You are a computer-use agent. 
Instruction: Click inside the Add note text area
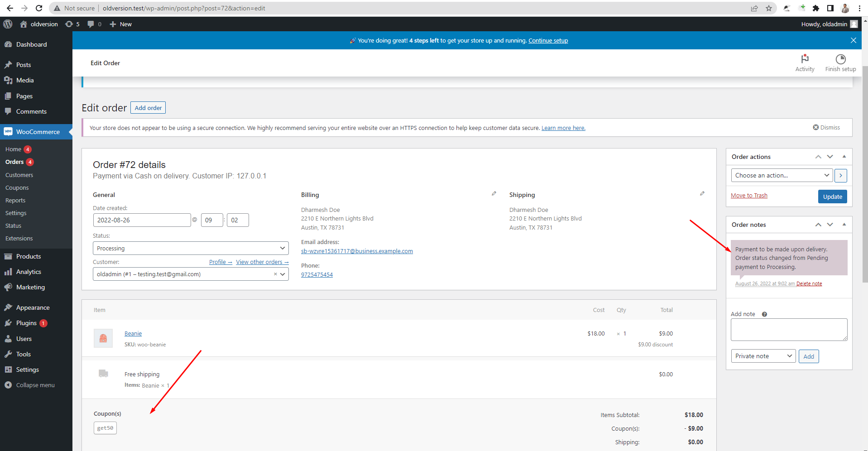click(788, 329)
